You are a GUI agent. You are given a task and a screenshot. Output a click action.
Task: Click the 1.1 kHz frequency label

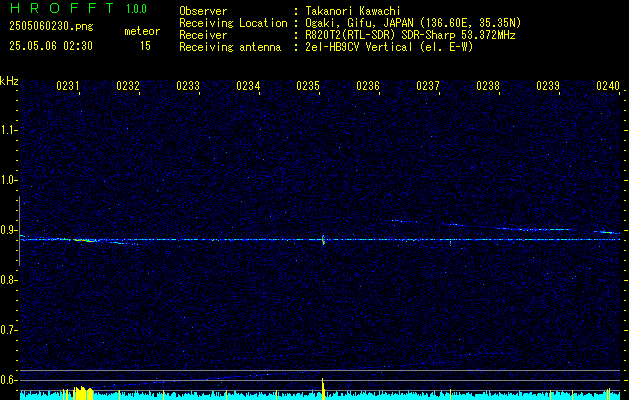coord(8,130)
